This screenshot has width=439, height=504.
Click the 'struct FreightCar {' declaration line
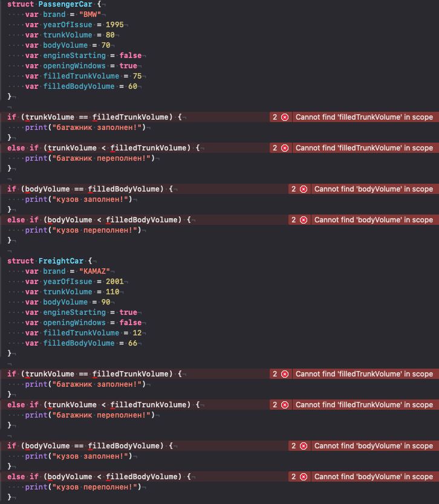[x=50, y=261]
